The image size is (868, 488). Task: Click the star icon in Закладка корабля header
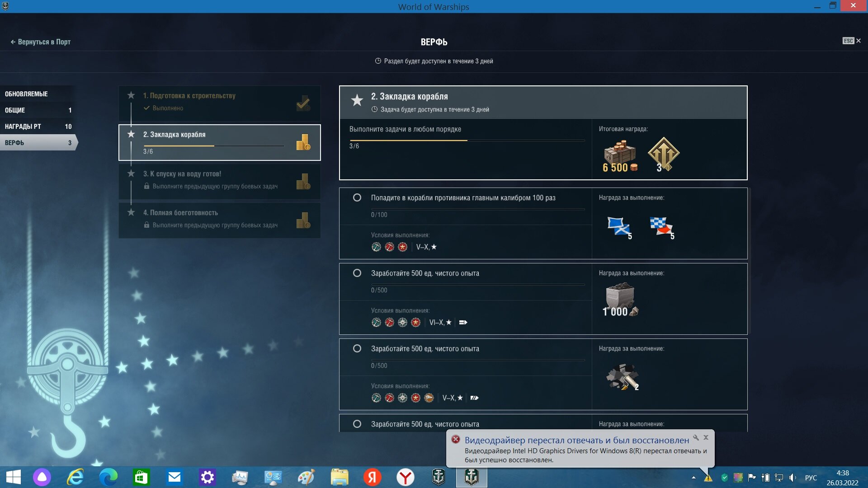pos(357,100)
